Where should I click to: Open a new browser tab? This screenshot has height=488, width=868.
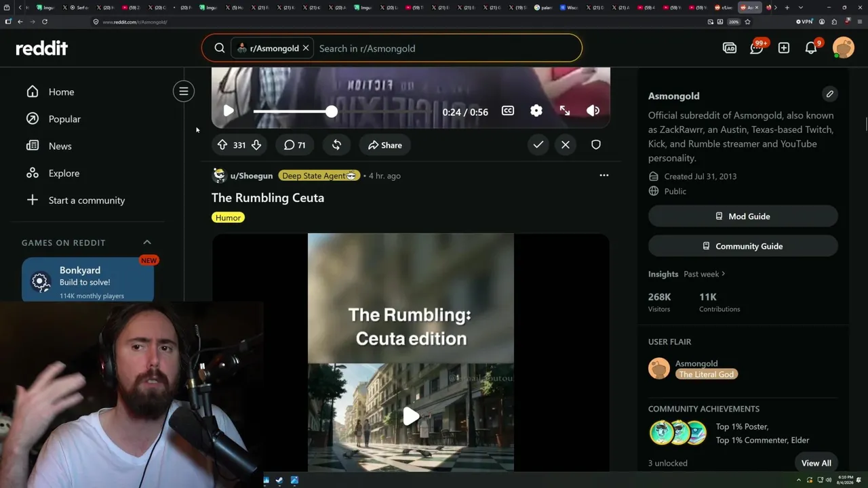(787, 7)
